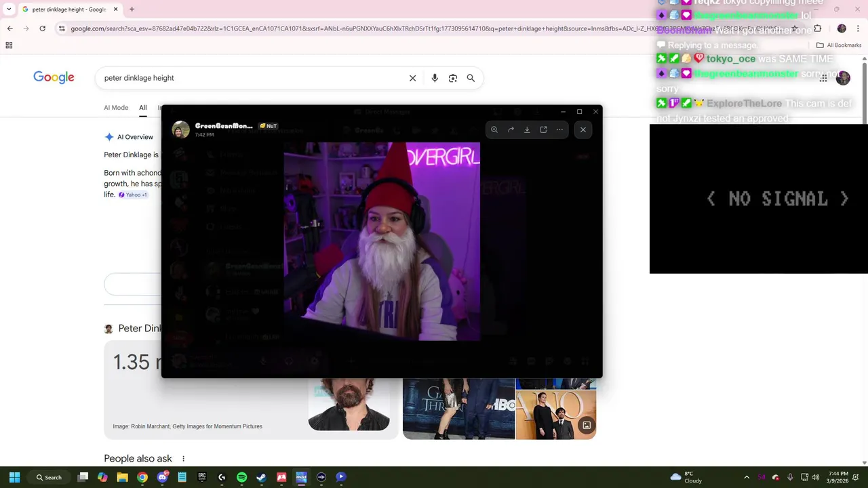Image resolution: width=868 pixels, height=488 pixels.
Task: Forward the image in Discord viewer
Action: coord(511,129)
